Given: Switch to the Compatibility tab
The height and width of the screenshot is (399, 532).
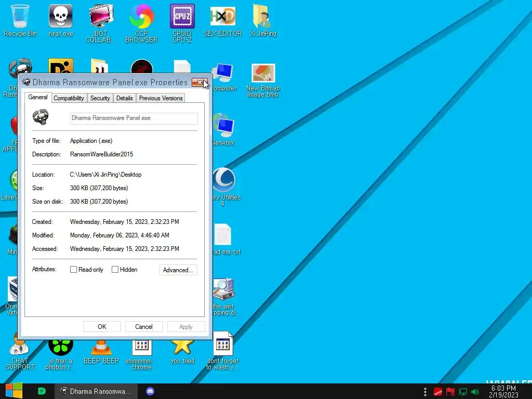Looking at the screenshot, I should click(69, 98).
